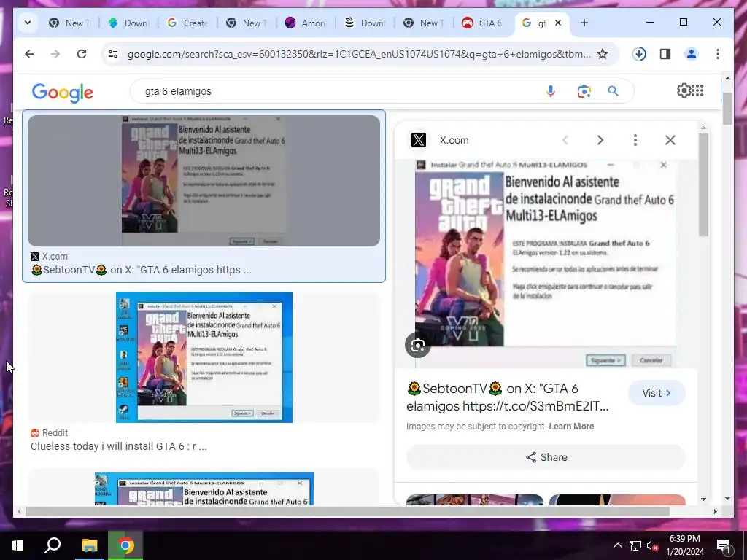Toggle the Chrome side panel
Screen dimensions: 747x560
(665, 54)
